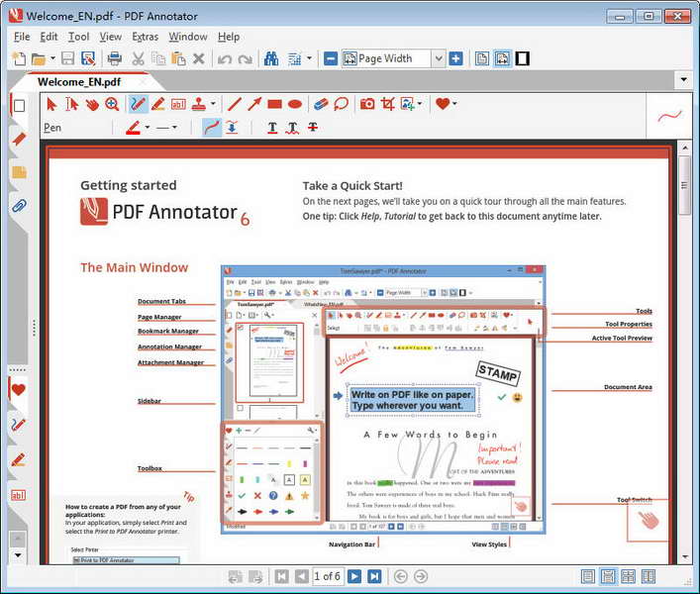Open the dropdown next to find options icon
The width and height of the screenshot is (700, 594).
[x=309, y=58]
